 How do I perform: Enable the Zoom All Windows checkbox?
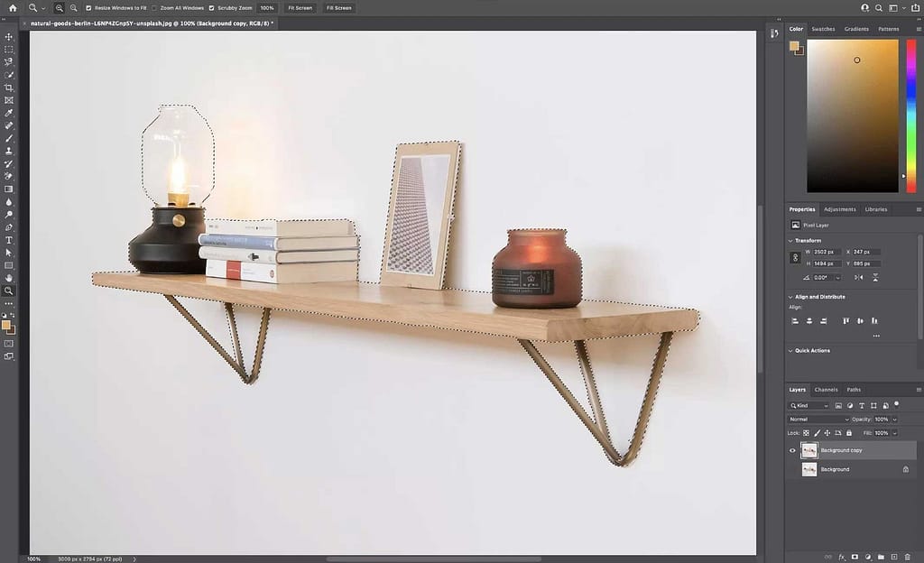pos(154,7)
